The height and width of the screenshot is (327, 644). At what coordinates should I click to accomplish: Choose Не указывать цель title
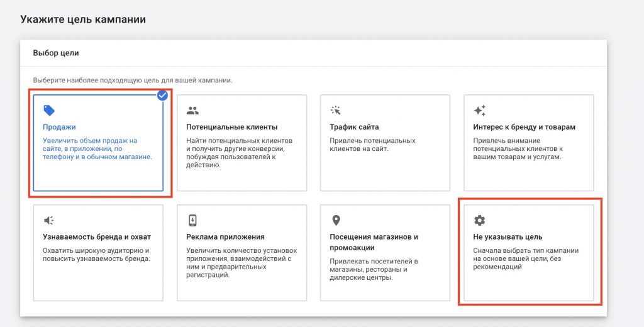[x=508, y=237]
